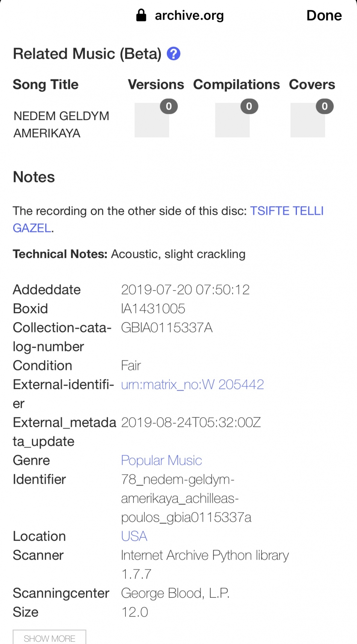Tap the Related Music help question-mark icon
Screen dimensions: 357x644
174,54
